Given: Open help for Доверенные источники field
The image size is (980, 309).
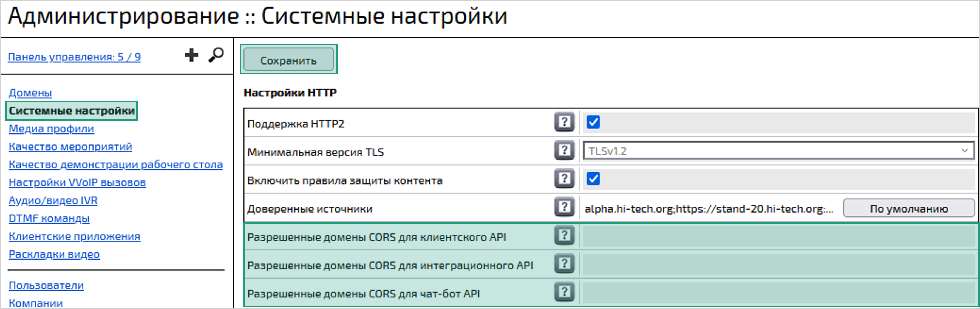Looking at the screenshot, I should pos(565,208).
